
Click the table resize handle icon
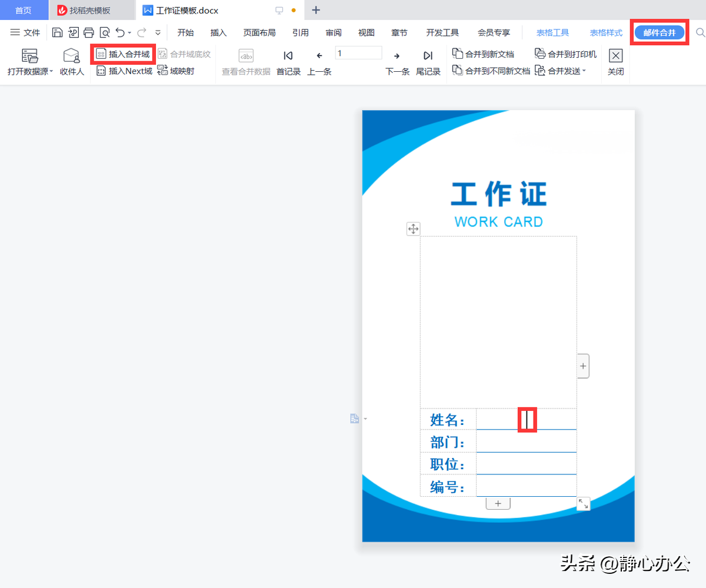click(583, 503)
